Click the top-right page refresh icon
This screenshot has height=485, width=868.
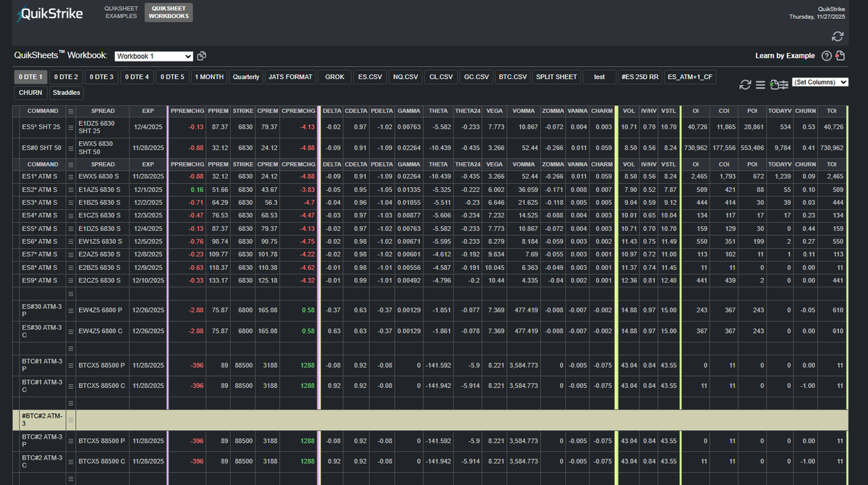click(x=838, y=36)
